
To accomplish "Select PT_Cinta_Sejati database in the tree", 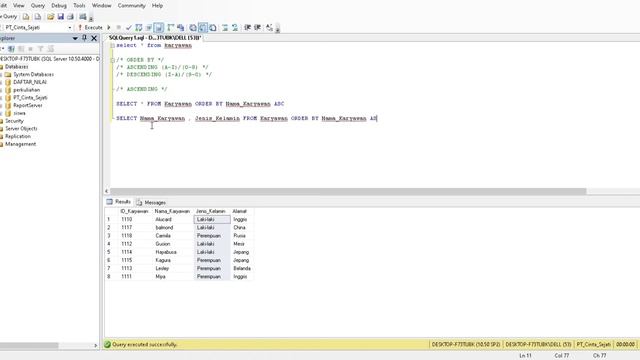I will [30, 98].
